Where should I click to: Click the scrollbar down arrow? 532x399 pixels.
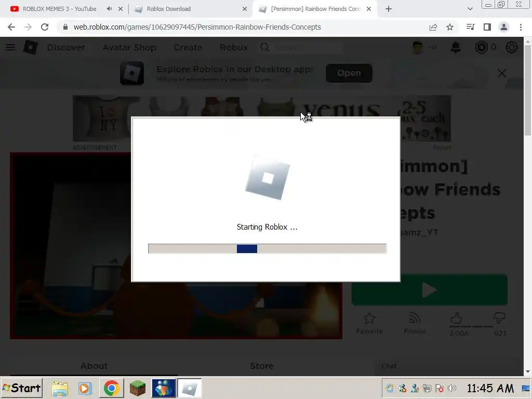528,371
